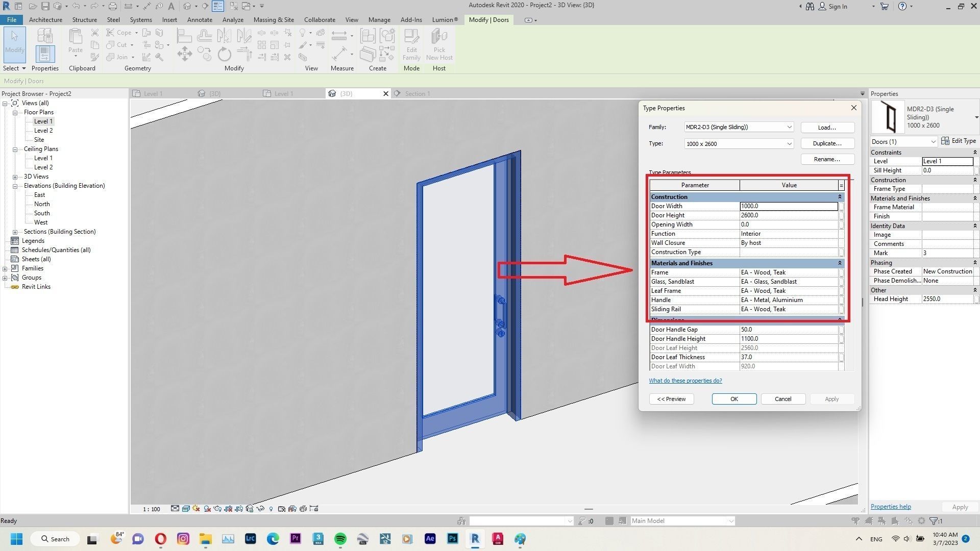This screenshot has width=980, height=551.
Task: Toggle the crop view on the view bar
Action: click(229, 509)
